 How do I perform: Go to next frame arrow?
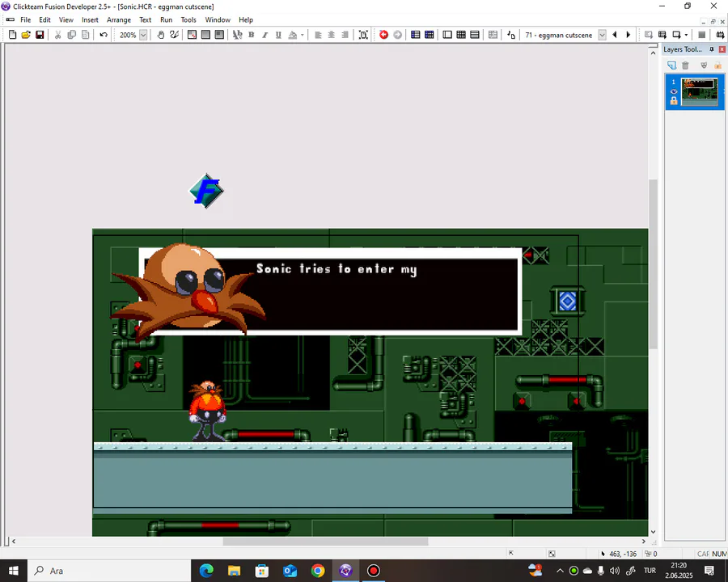(x=629, y=35)
